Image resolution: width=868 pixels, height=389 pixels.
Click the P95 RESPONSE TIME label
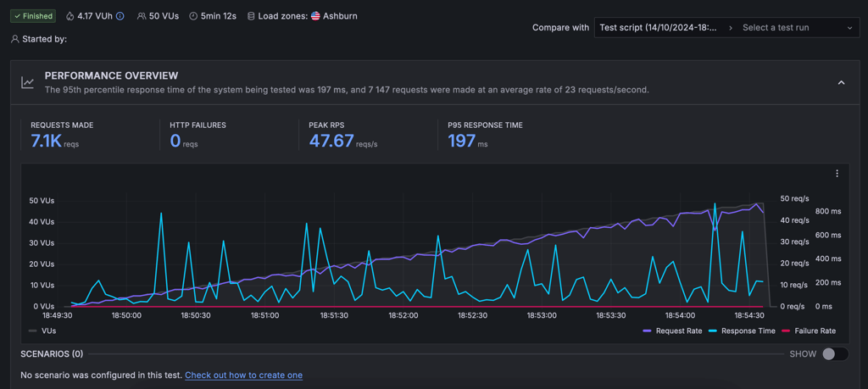(485, 125)
